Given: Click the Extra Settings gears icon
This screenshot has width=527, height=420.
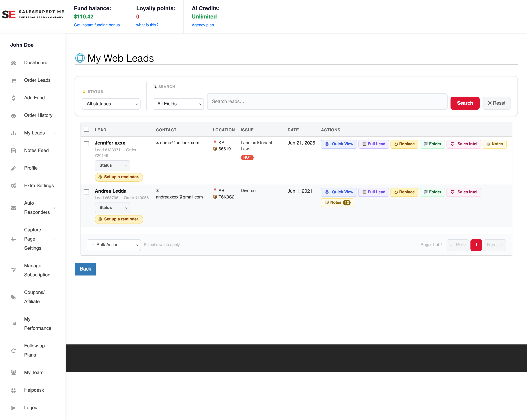Looking at the screenshot, I should [13, 186].
